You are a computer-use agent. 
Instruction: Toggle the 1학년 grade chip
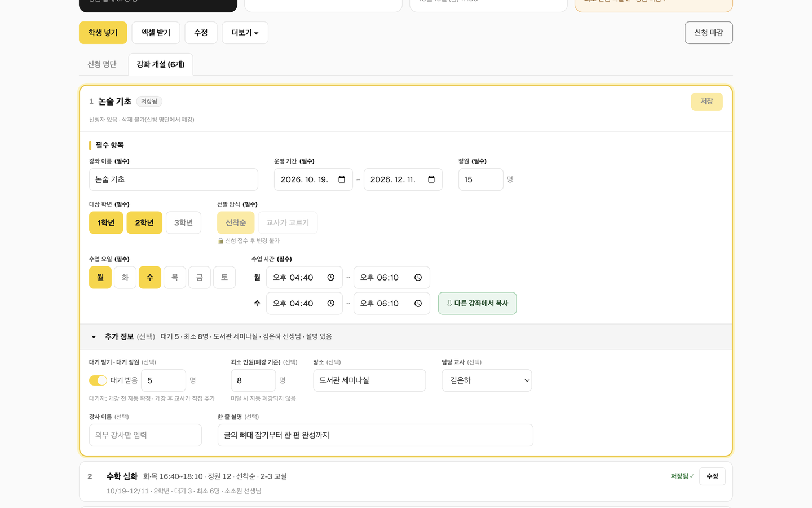(x=106, y=223)
